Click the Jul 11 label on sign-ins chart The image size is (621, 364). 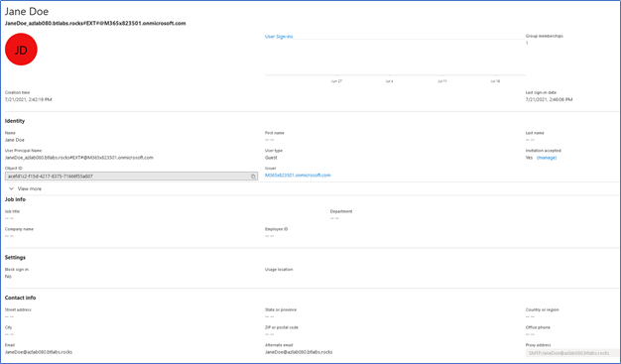click(x=442, y=81)
